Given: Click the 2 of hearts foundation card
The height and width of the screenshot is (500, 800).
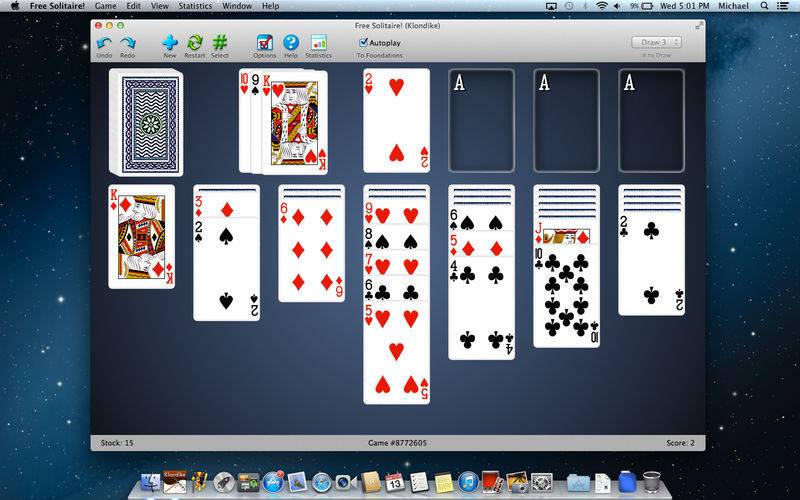Looking at the screenshot, I should (396, 121).
